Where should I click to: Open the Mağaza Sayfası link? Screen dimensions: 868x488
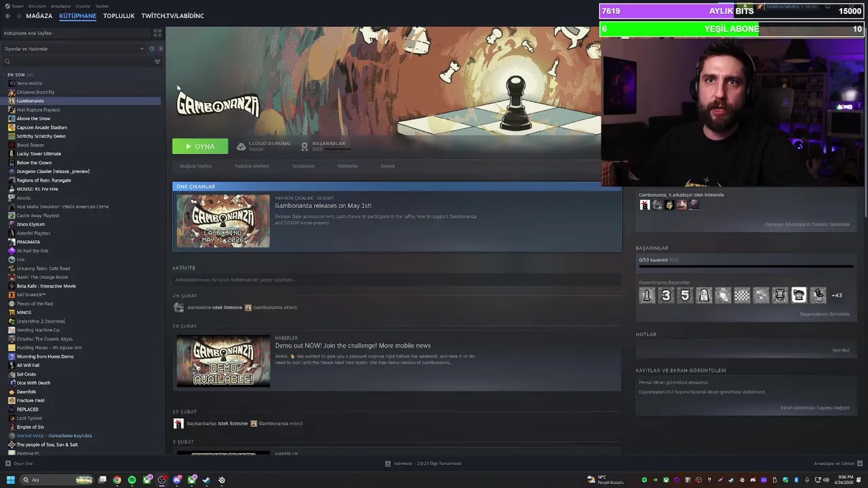195,166
